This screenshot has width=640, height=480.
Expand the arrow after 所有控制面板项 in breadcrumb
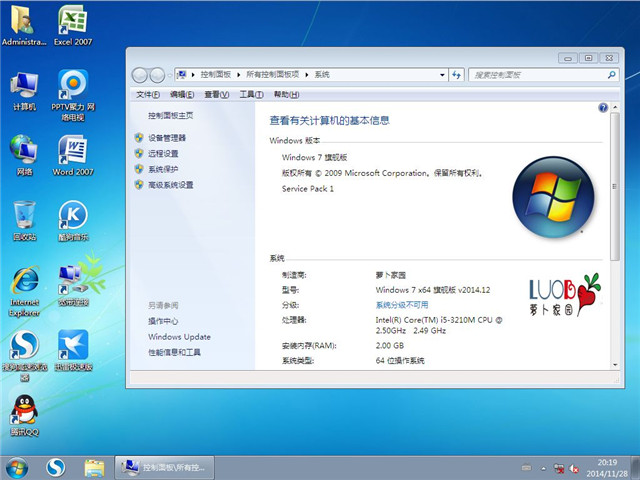pos(307,75)
